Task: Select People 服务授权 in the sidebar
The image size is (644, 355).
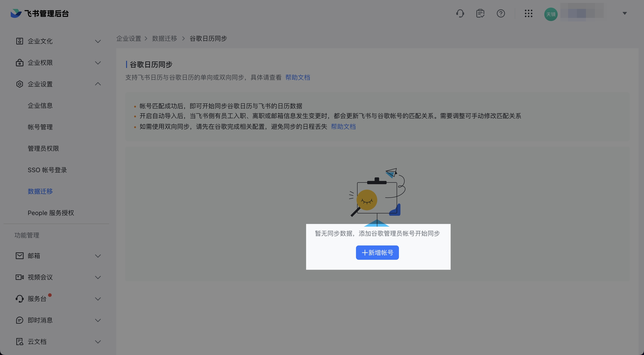Action: pos(51,213)
